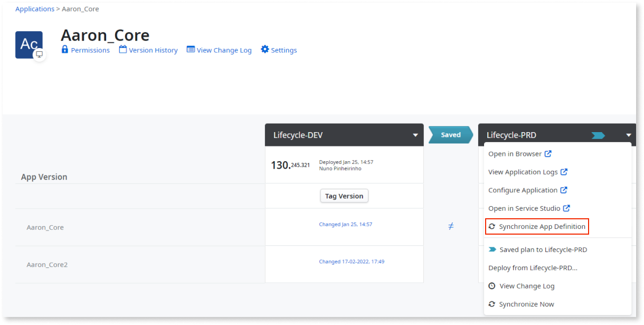The image size is (644, 325).
Task: Click the Permissions lock icon
Action: coord(65,50)
